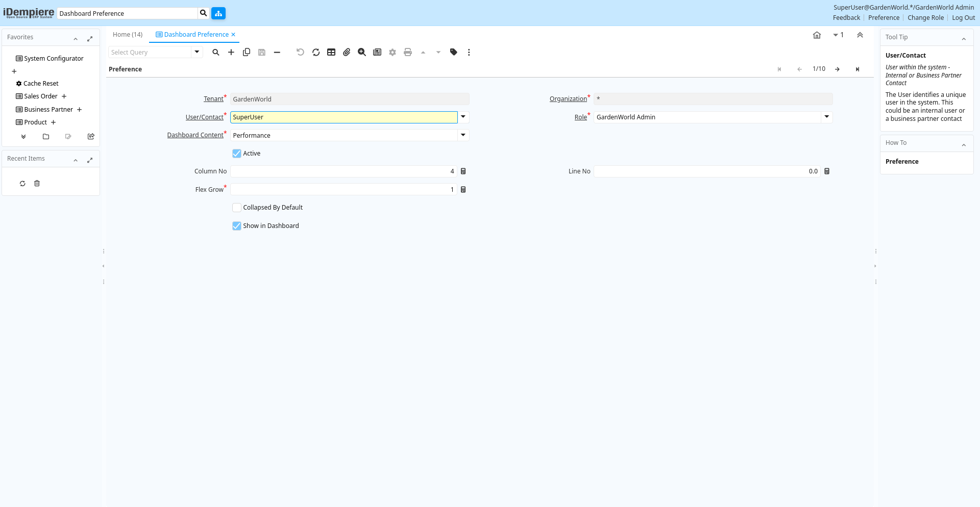Viewport: 980px width, 507px height.
Task: Click the Column No input field
Action: click(x=343, y=171)
